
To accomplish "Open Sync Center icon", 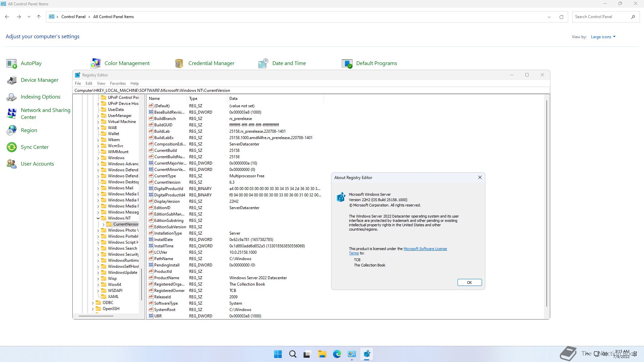I will point(12,147).
